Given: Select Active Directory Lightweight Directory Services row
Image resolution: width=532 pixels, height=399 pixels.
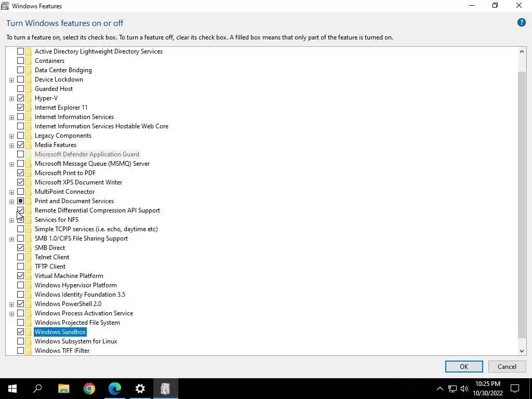Looking at the screenshot, I should pyautogui.click(x=99, y=51).
